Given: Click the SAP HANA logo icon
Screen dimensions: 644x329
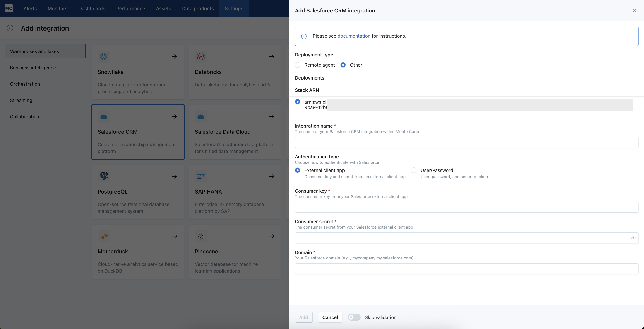Looking at the screenshot, I should coord(201,176).
